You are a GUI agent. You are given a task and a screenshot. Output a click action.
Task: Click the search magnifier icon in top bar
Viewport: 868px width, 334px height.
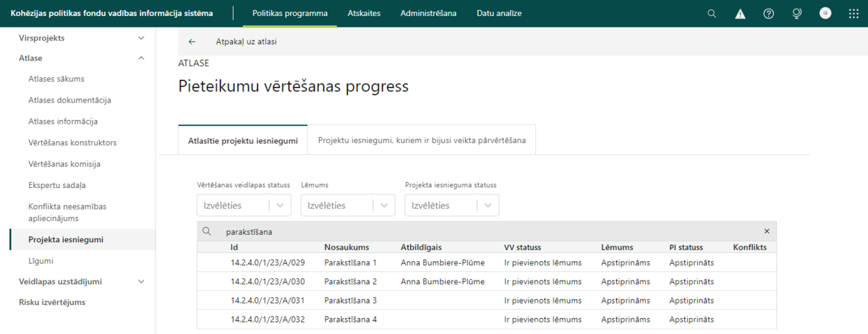(x=712, y=13)
